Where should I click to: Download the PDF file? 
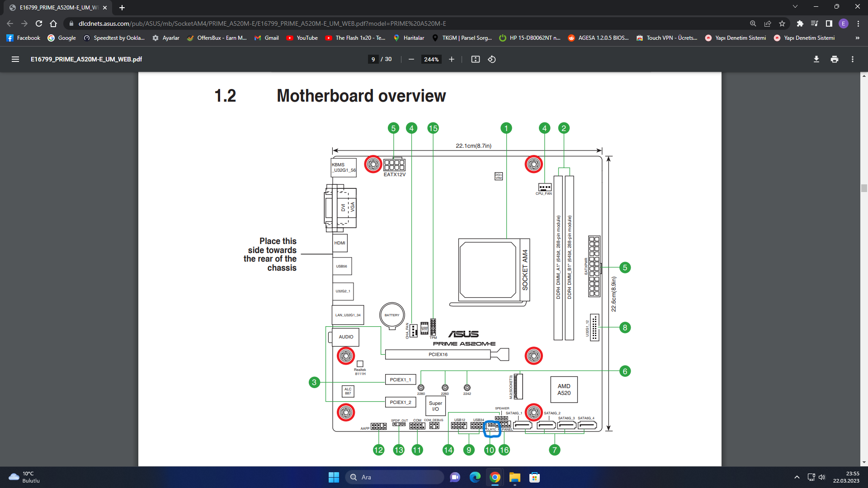tap(816, 59)
